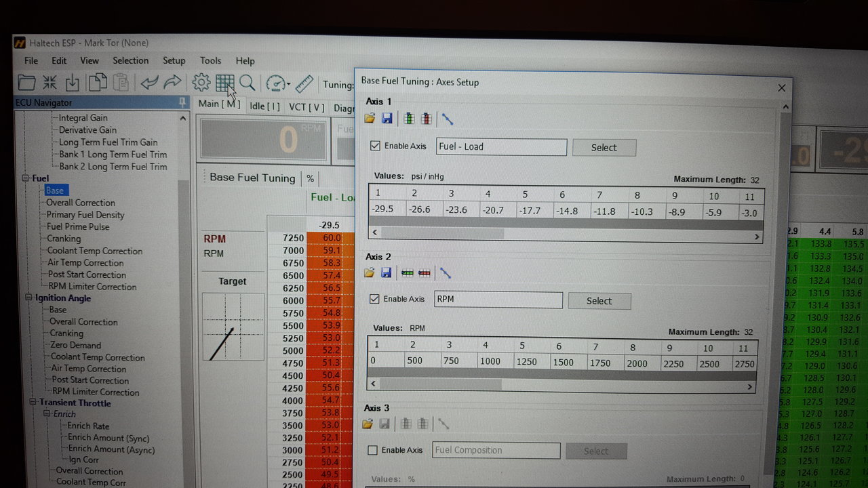The height and width of the screenshot is (488, 868).
Task: Open the Setup menu
Action: [174, 60]
